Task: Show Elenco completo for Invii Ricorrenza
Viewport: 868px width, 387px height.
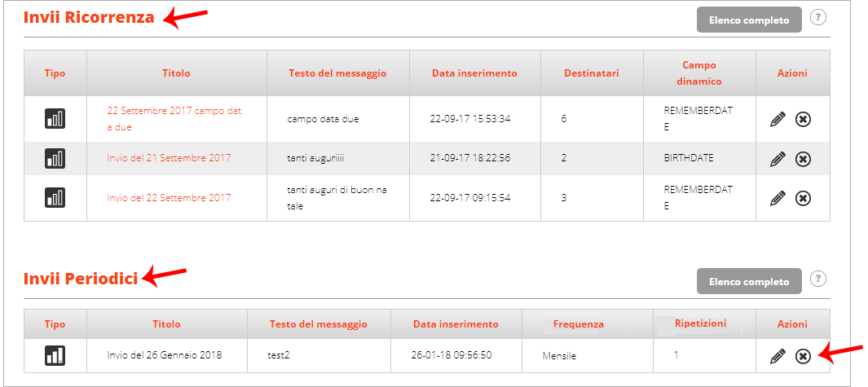Action: (x=749, y=20)
